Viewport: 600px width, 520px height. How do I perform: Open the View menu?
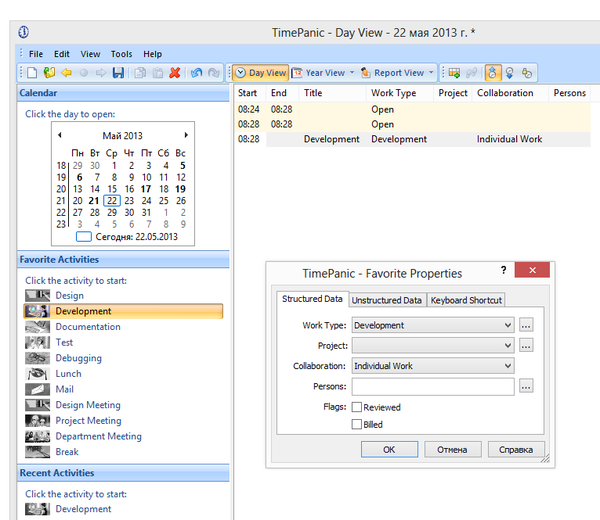click(90, 54)
